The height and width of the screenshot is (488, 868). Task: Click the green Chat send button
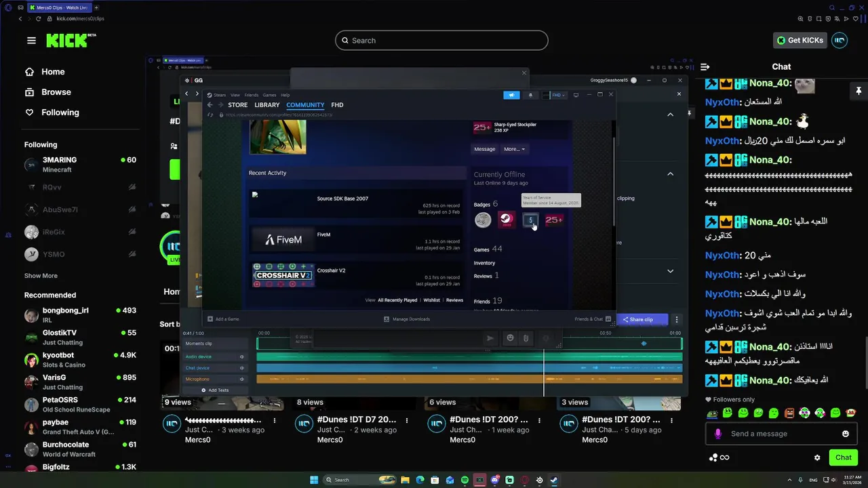[843, 457]
